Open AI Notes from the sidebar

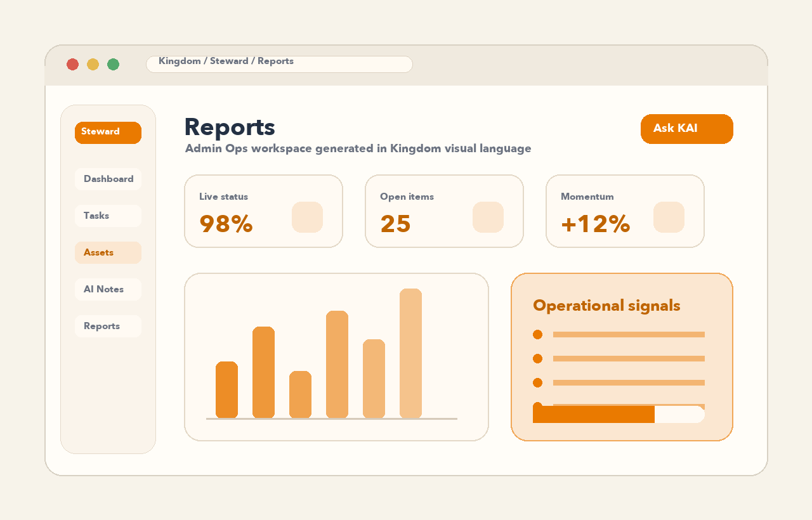click(x=108, y=289)
